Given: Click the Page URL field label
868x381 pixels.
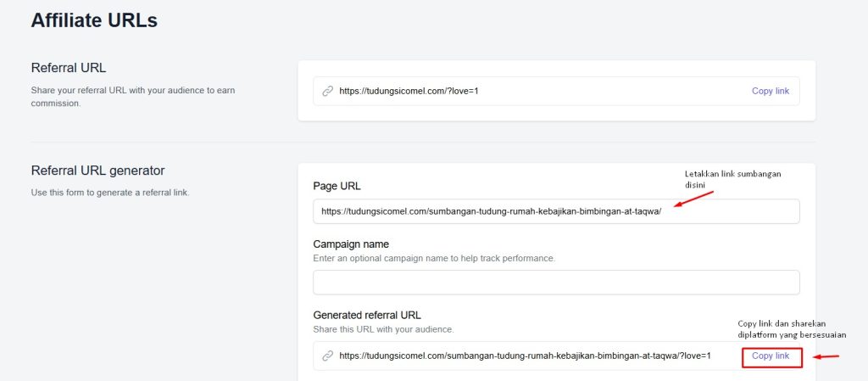Looking at the screenshot, I should coord(337,186).
